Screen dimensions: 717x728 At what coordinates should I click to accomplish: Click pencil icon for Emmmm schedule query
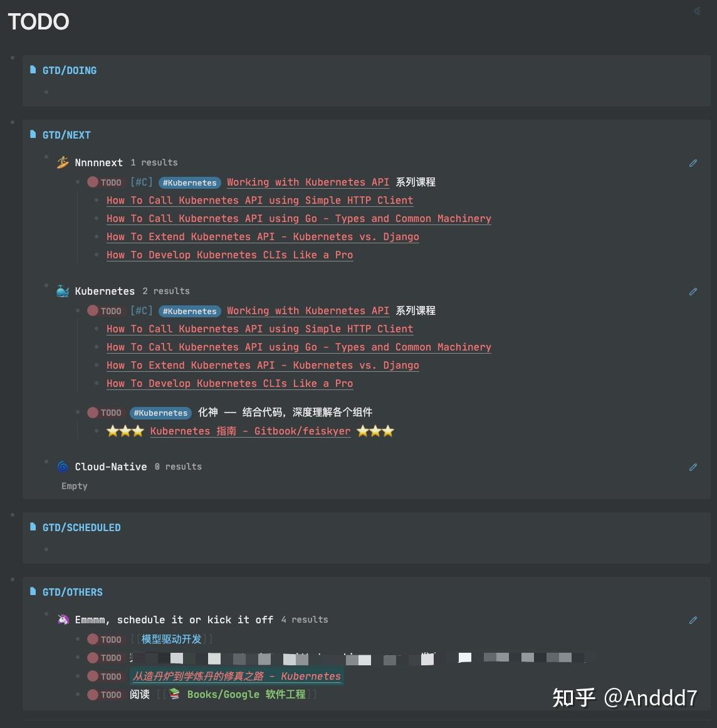point(693,620)
